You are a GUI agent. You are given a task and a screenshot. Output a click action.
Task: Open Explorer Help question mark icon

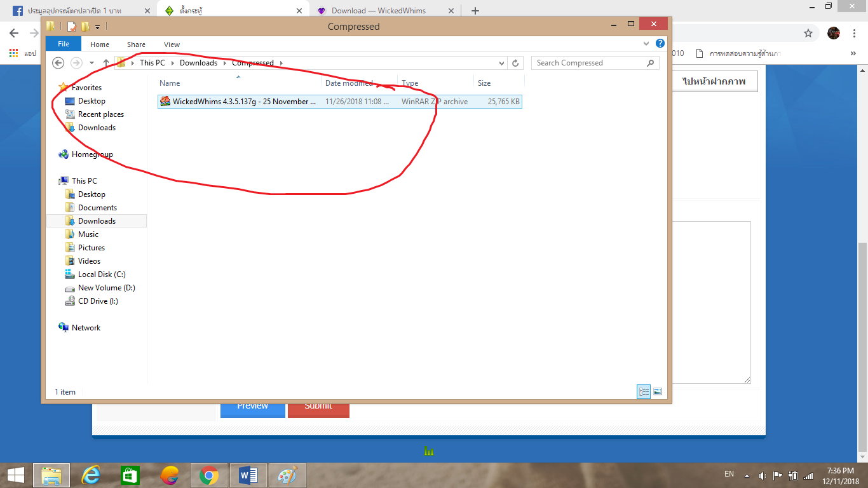tap(660, 44)
